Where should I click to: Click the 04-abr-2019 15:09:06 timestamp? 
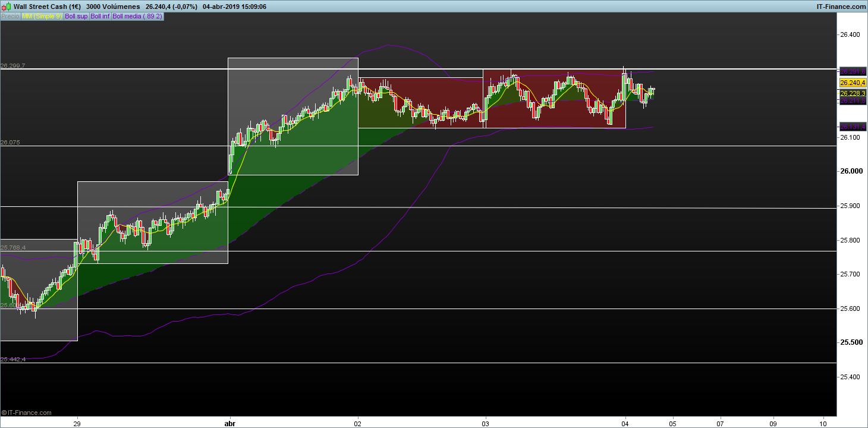(234, 7)
